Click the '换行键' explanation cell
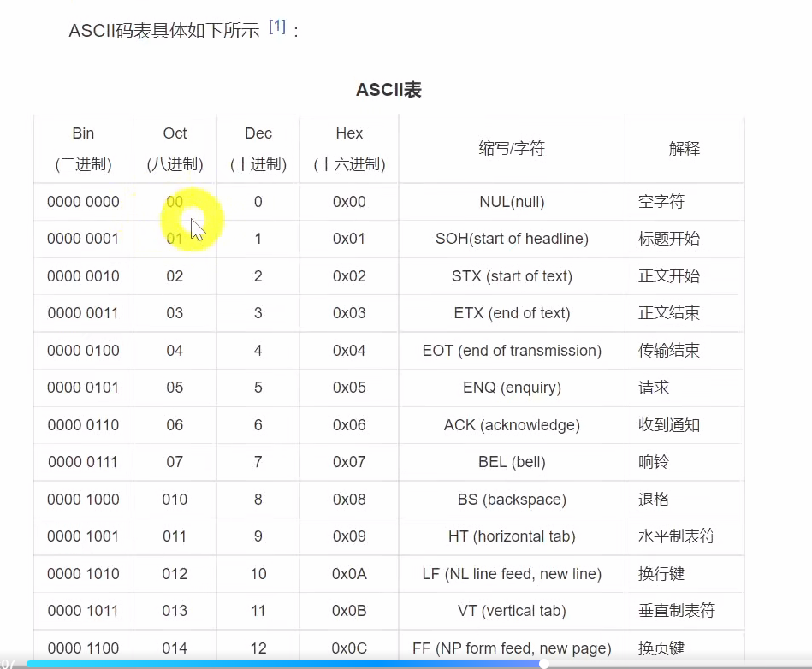Viewport: 812px width, 669px height. coord(685,574)
